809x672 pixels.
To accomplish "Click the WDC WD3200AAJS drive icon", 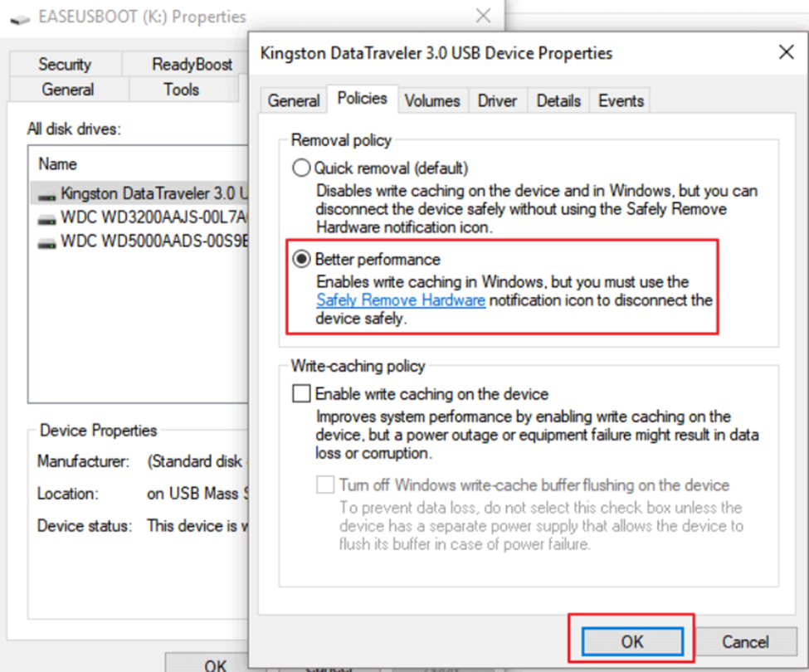I will tap(47, 219).
